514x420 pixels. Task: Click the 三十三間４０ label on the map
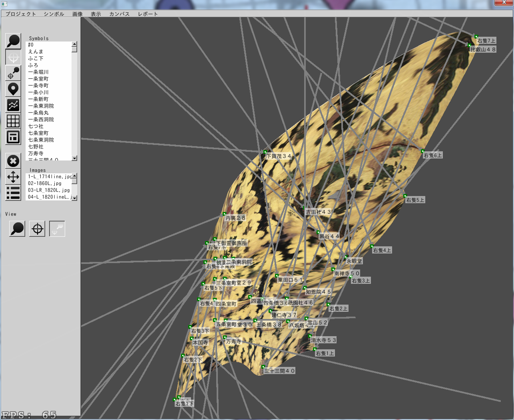click(x=280, y=371)
